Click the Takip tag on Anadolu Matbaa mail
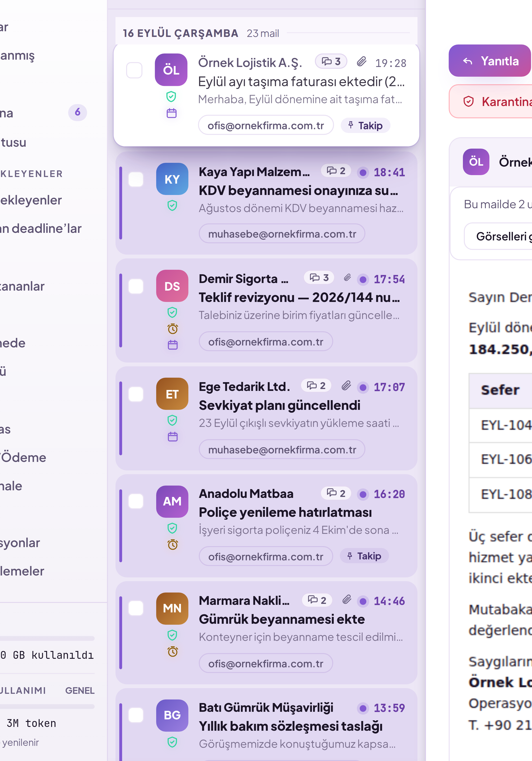This screenshot has width=532, height=761. [x=364, y=556]
